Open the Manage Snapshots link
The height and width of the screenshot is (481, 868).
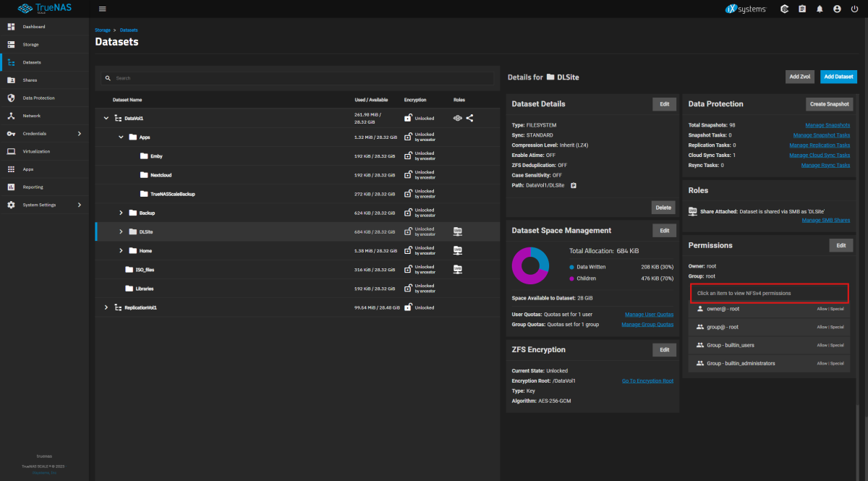pos(827,125)
